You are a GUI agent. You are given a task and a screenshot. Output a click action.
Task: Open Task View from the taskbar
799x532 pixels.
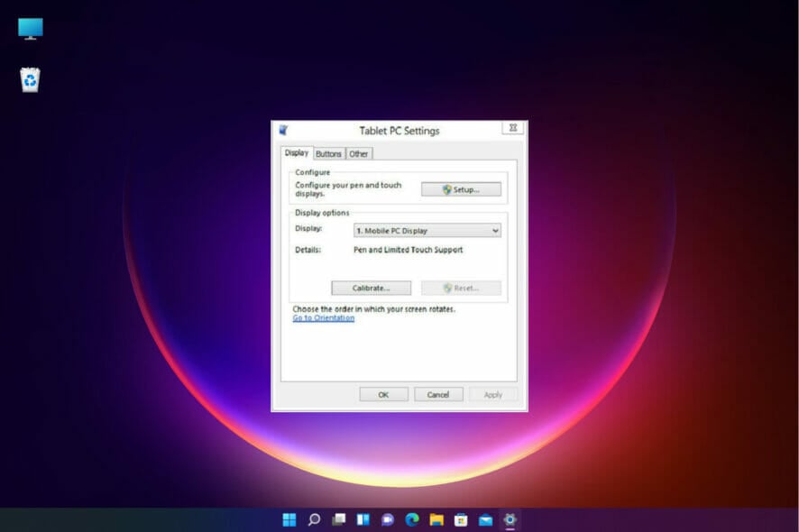click(x=337, y=520)
